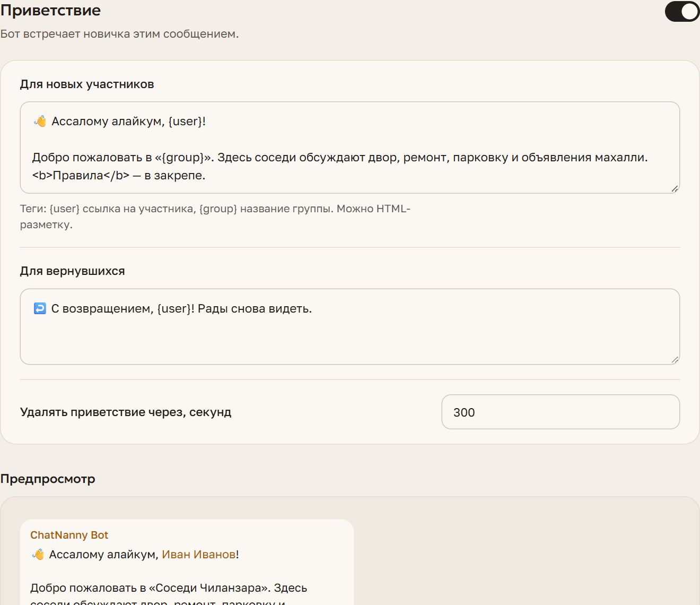Click the Удалять приветствие через, секунд label
Screen dimensions: 700x605
[x=126, y=412]
